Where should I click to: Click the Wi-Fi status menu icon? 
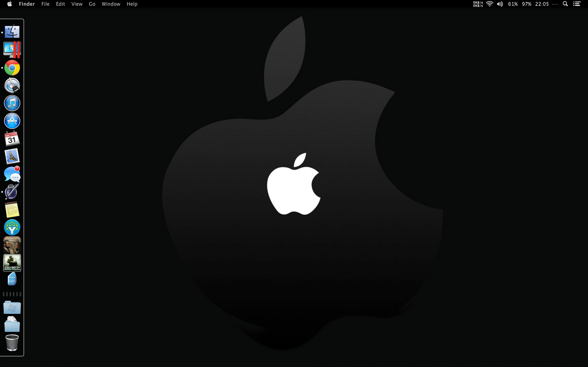tap(489, 4)
